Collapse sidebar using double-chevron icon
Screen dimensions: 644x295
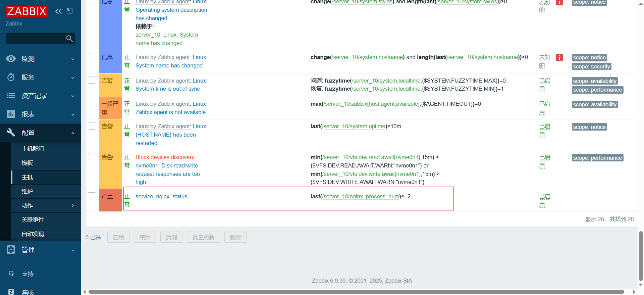[x=58, y=11]
